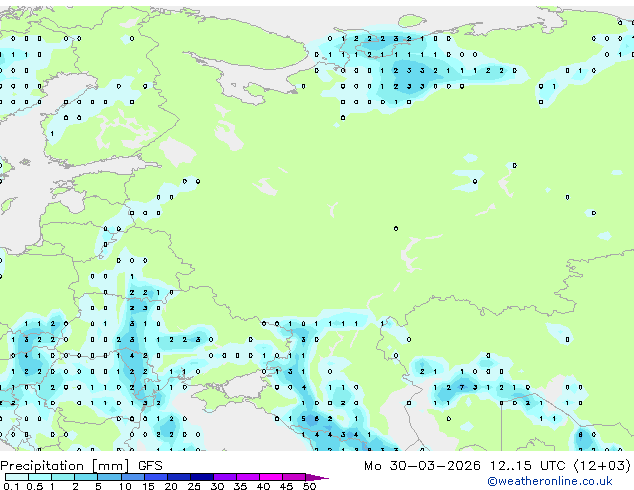Pick the 25–30 mm navy legend segment

click(202, 477)
